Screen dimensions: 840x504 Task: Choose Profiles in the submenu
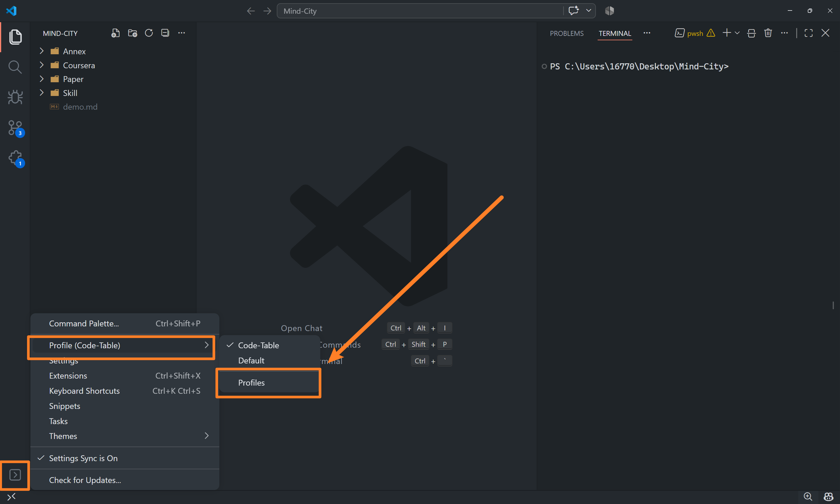pos(269,383)
